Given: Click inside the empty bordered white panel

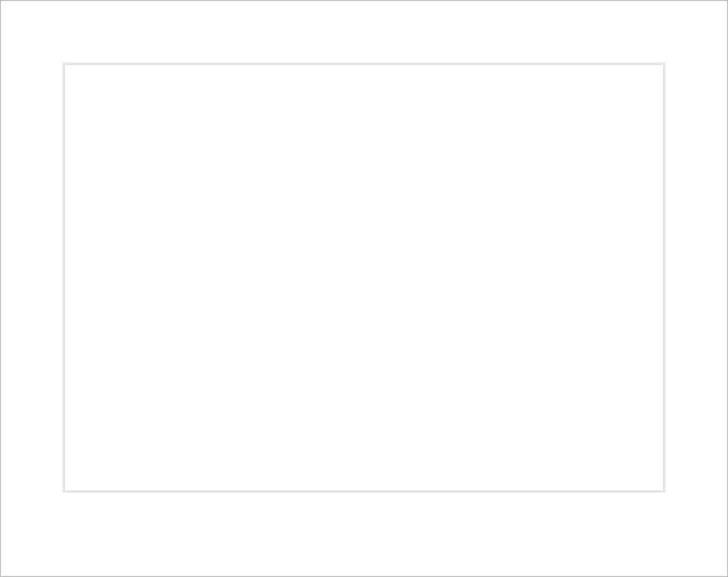Looking at the screenshot, I should pos(364,277).
